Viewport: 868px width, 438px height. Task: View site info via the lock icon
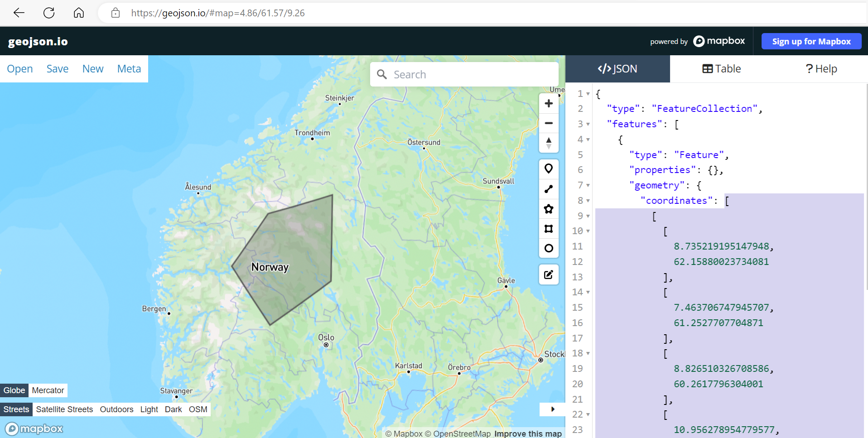point(116,13)
